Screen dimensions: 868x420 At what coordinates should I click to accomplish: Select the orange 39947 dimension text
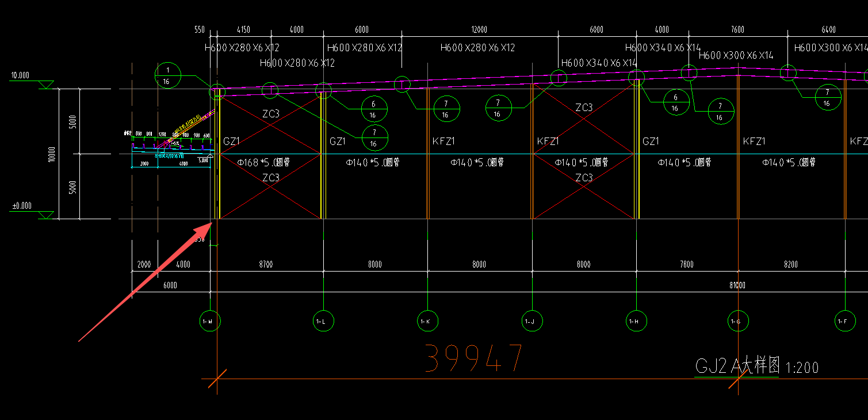474,358
